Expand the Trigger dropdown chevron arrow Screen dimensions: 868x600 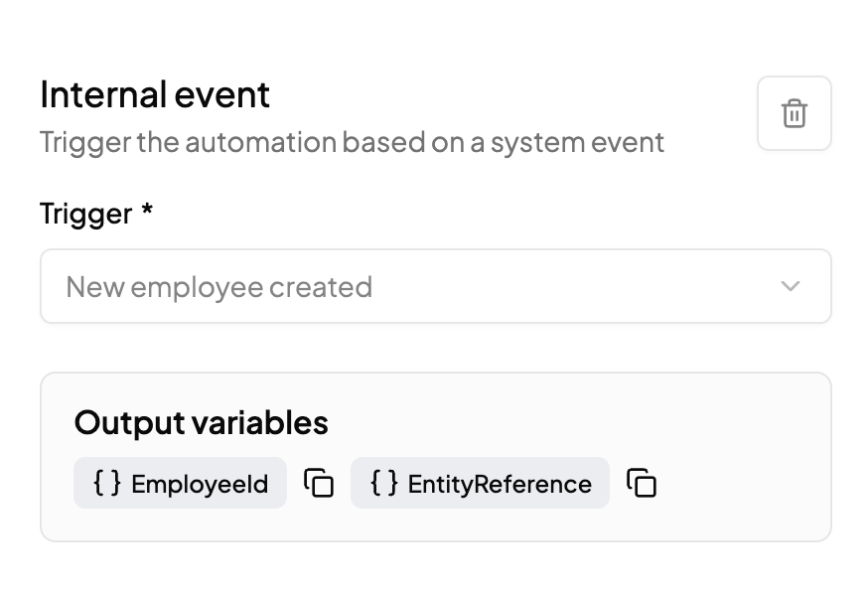click(x=791, y=286)
